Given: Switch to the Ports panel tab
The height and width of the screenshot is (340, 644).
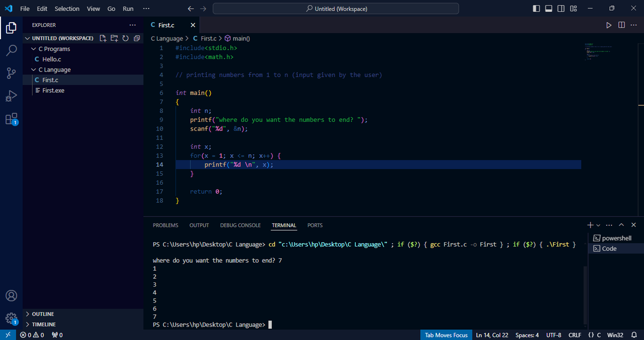Looking at the screenshot, I should point(315,226).
